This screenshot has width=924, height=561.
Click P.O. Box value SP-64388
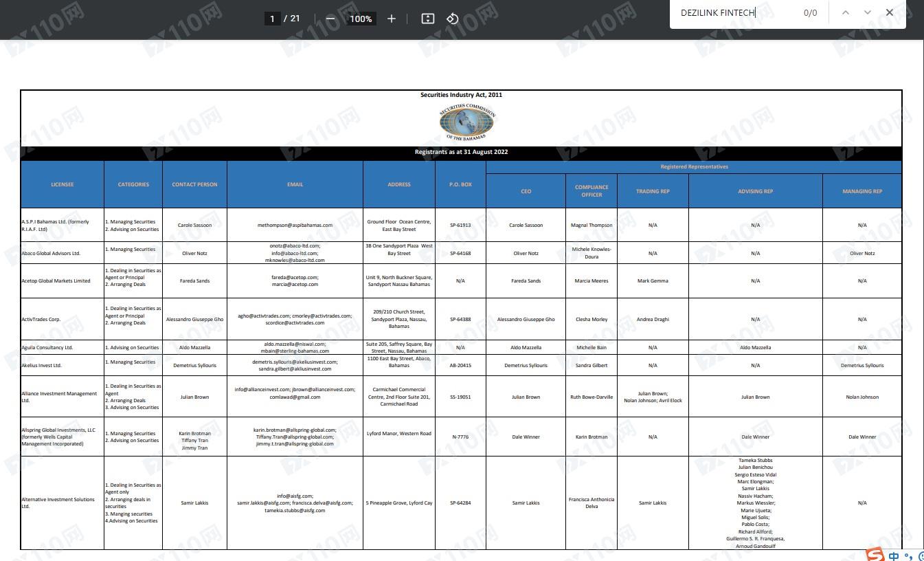click(x=460, y=319)
